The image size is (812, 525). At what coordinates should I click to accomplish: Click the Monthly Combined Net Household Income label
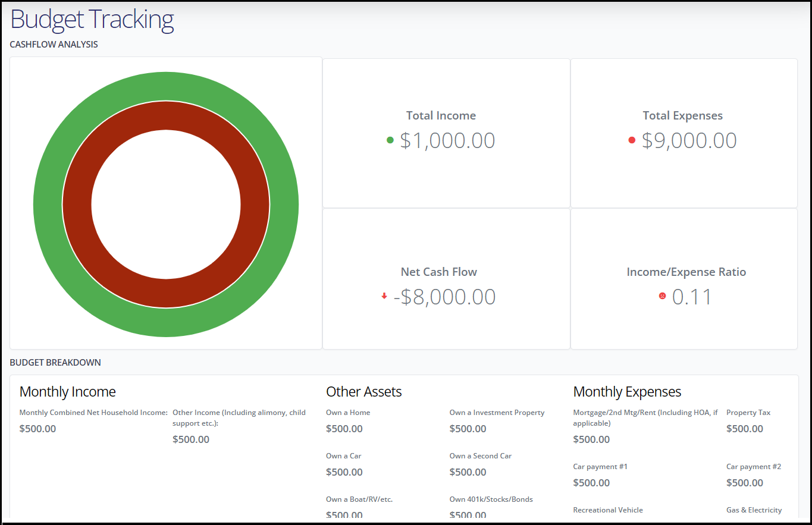coord(93,413)
